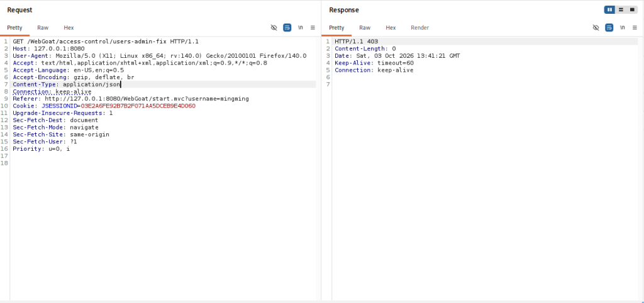Select combined tabbed layout icon
644x303 pixels.
pos(632,9)
